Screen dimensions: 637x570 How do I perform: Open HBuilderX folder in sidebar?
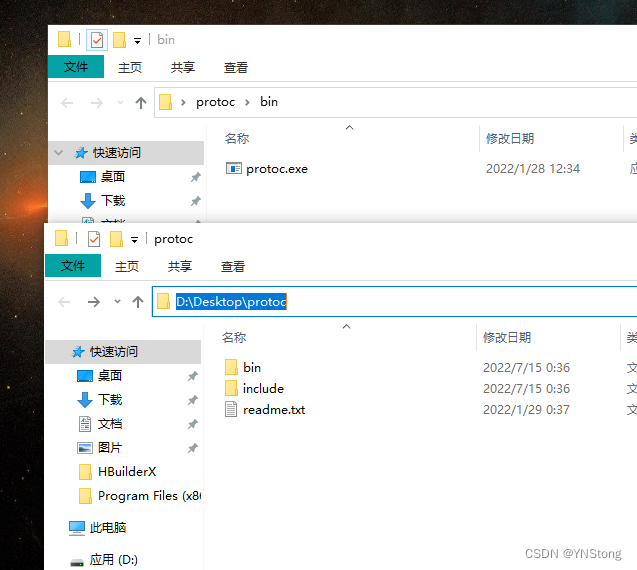coord(127,472)
